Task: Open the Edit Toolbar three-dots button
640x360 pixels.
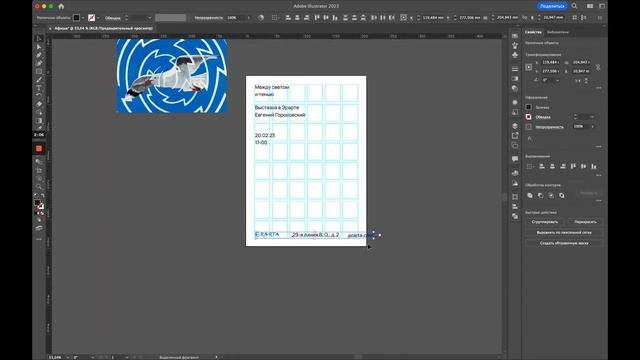Action: (x=39, y=239)
